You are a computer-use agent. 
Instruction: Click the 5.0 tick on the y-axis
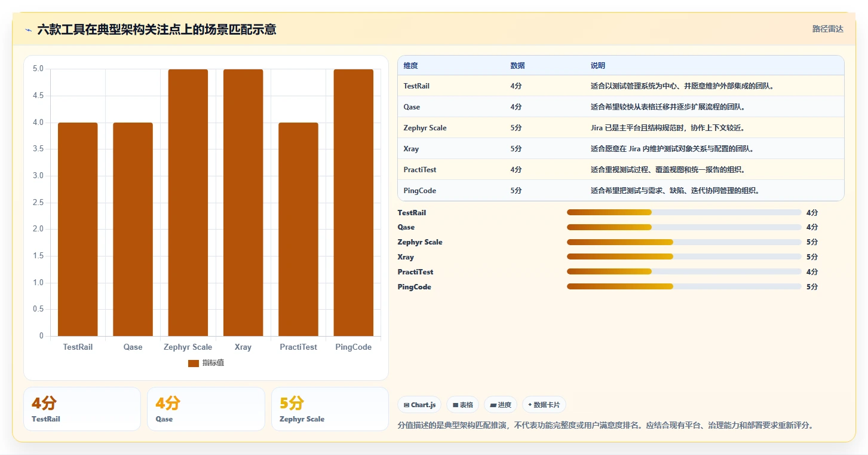tap(38, 69)
